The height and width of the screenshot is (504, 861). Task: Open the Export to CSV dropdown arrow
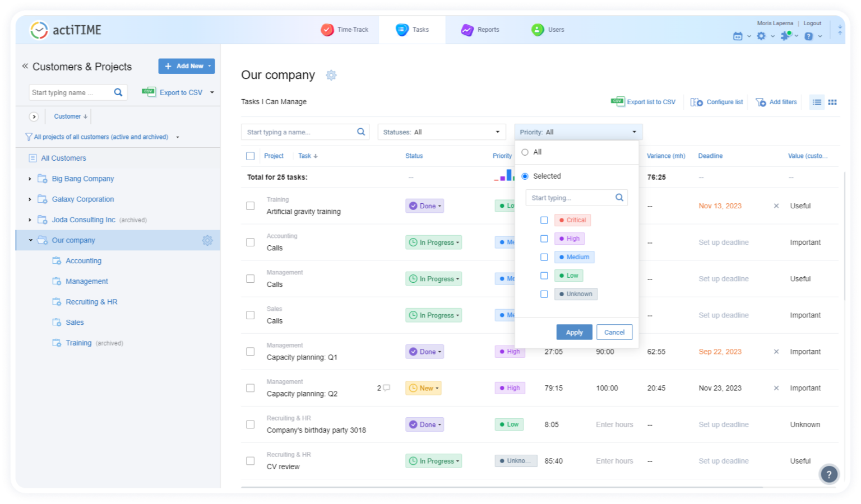211,92
